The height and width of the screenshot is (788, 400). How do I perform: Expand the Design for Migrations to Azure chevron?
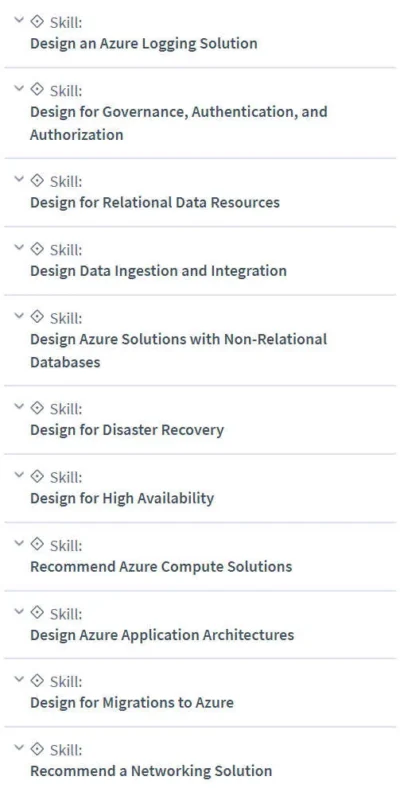point(19,679)
